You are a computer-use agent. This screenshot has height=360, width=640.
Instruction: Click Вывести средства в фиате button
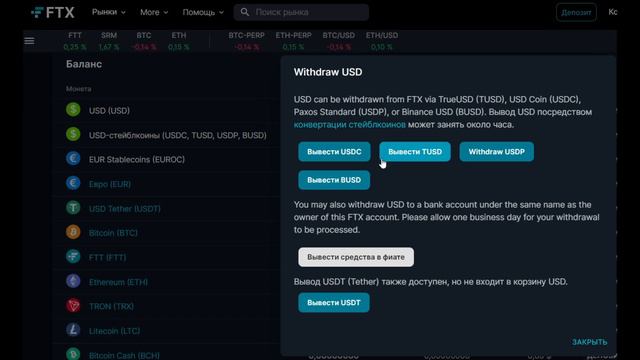point(356,257)
